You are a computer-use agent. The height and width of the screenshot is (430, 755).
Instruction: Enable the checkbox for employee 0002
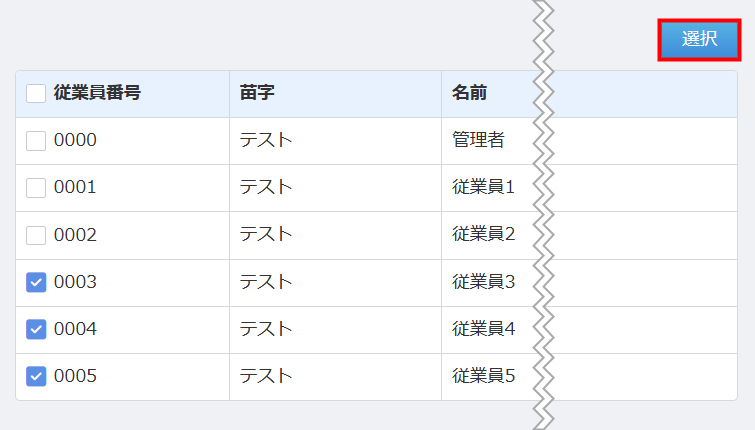coord(36,235)
